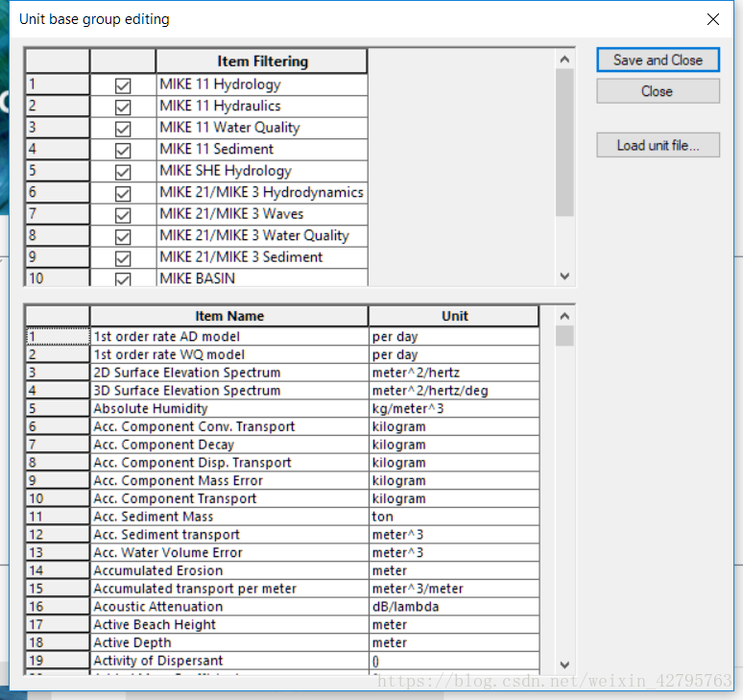Screen dimensions: 743x700
Task: Click the Item Filtering column header
Action: click(262, 61)
